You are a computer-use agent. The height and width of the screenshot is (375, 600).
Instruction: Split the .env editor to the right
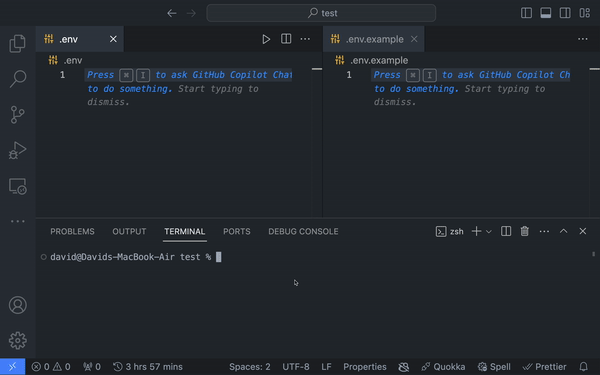point(286,39)
